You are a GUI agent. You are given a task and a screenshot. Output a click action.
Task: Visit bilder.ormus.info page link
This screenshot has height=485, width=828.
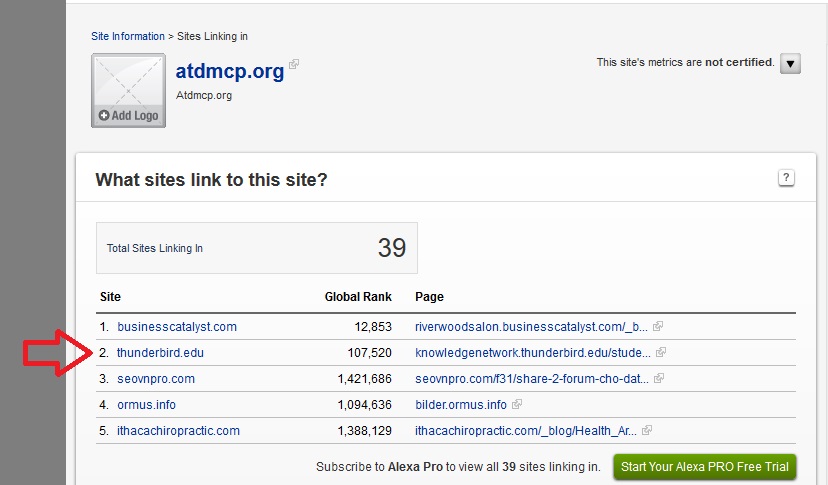click(x=460, y=405)
